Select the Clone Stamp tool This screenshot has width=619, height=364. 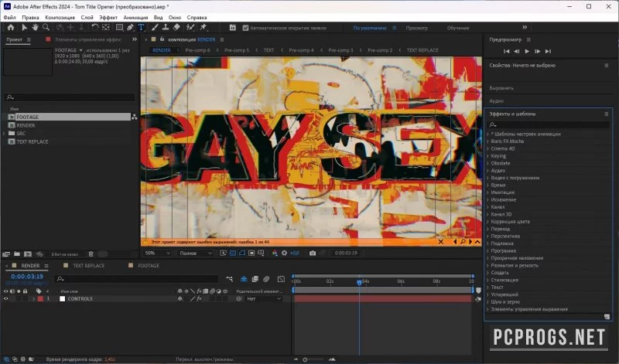coord(166,27)
